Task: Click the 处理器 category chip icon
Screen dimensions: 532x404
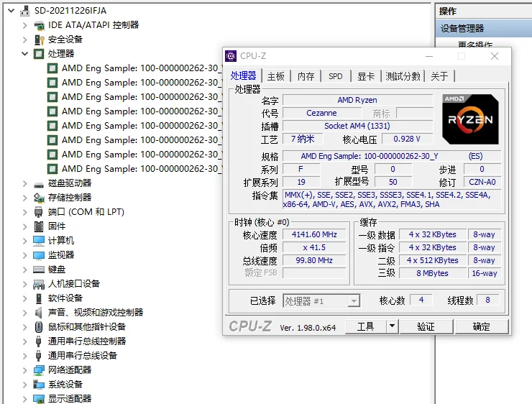Action: [x=39, y=54]
